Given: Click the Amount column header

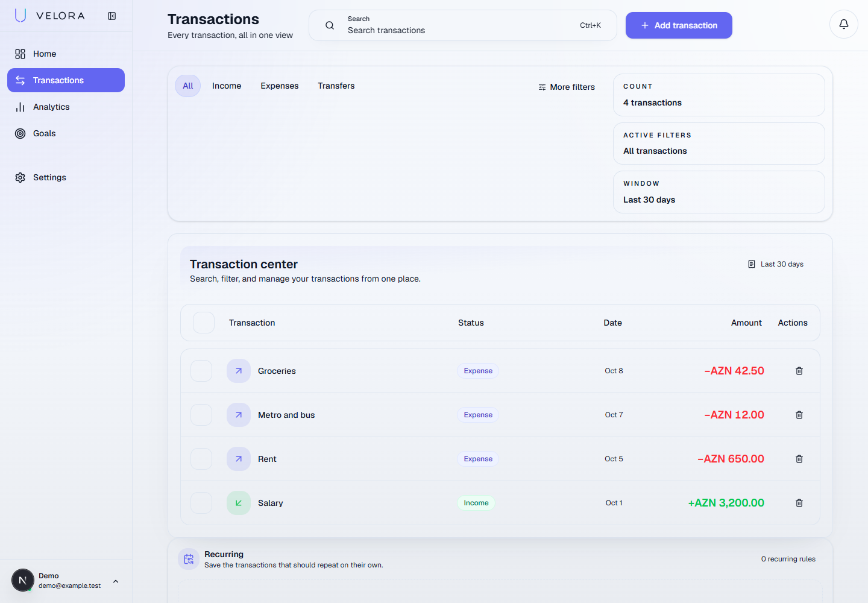Looking at the screenshot, I should tap(746, 323).
